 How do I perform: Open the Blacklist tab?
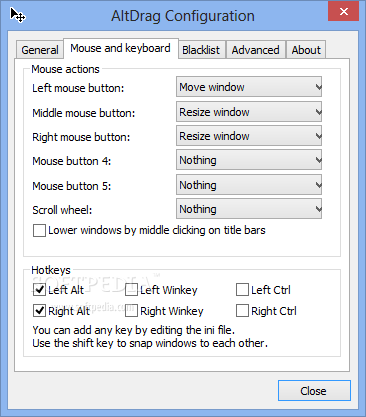pos(201,50)
